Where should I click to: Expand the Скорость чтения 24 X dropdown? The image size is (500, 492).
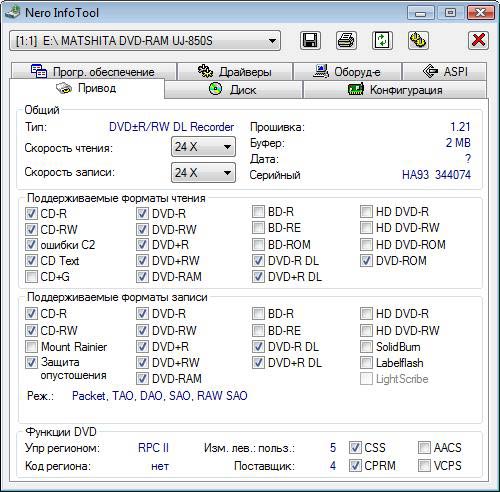click(x=203, y=147)
